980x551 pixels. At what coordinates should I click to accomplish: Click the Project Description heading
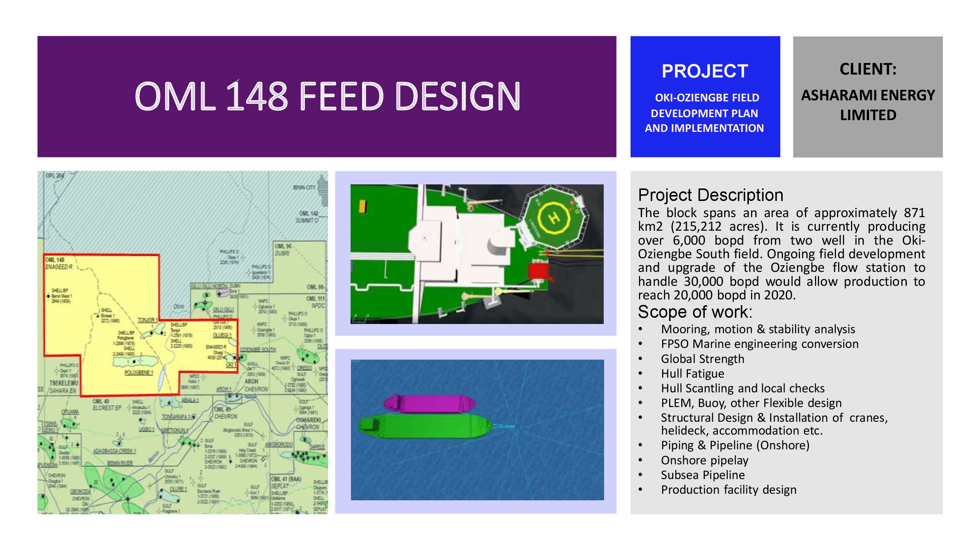[710, 195]
